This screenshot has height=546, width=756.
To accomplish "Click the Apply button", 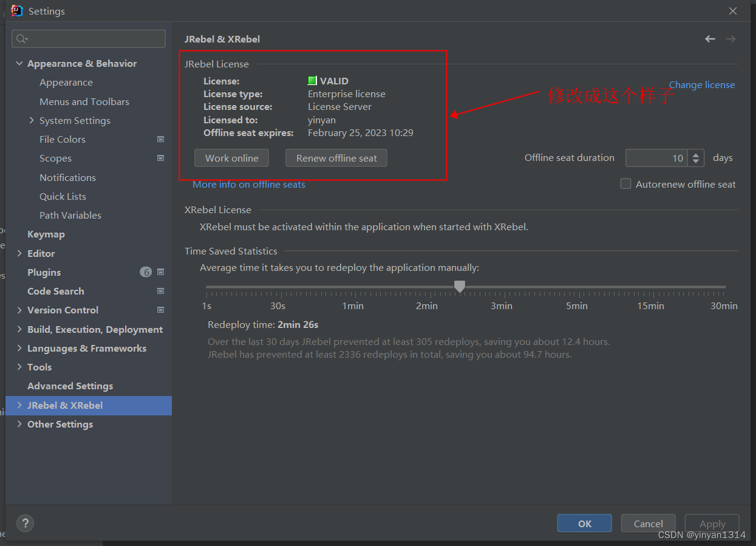I will pyautogui.click(x=712, y=524).
